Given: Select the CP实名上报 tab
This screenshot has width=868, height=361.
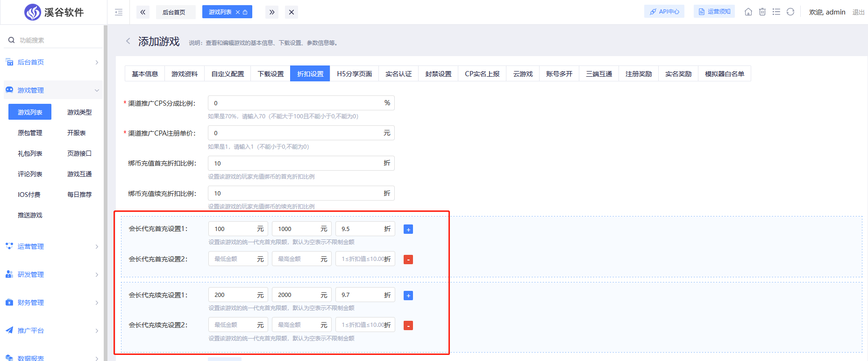Looking at the screenshot, I should pyautogui.click(x=482, y=74).
